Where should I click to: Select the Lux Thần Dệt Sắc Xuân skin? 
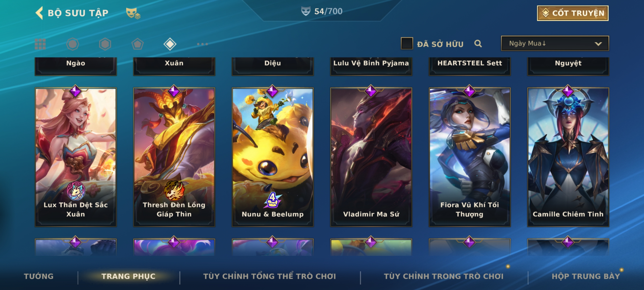[76, 157]
